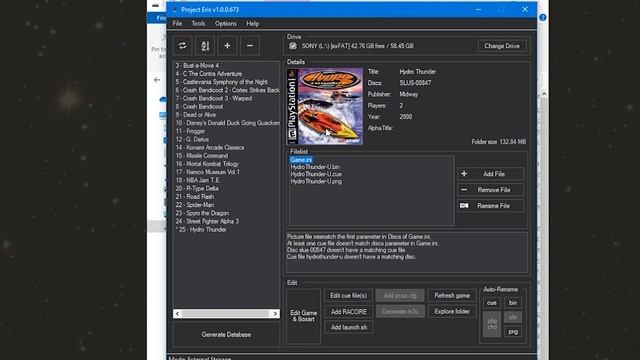Open the File menu

pyautogui.click(x=177, y=24)
